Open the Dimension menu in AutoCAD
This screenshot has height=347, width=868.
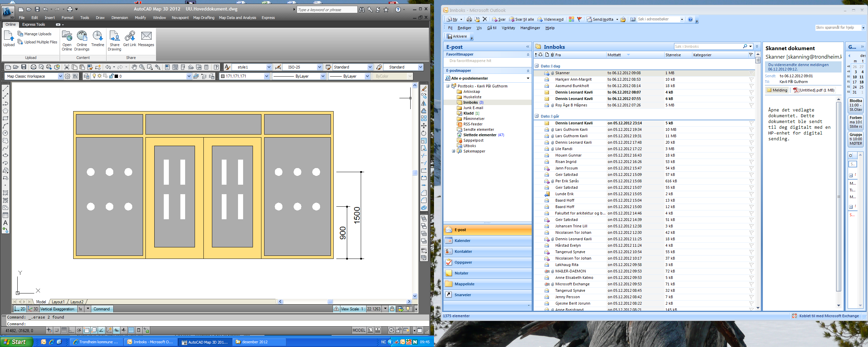(x=120, y=18)
